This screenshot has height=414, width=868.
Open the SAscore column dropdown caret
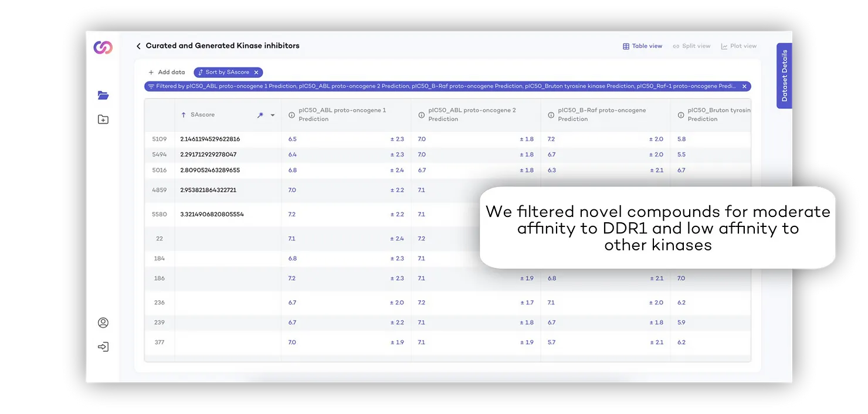click(x=273, y=116)
